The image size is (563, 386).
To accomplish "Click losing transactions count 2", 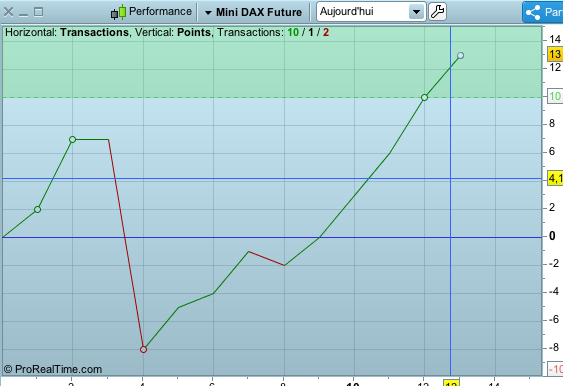I will pos(326,32).
